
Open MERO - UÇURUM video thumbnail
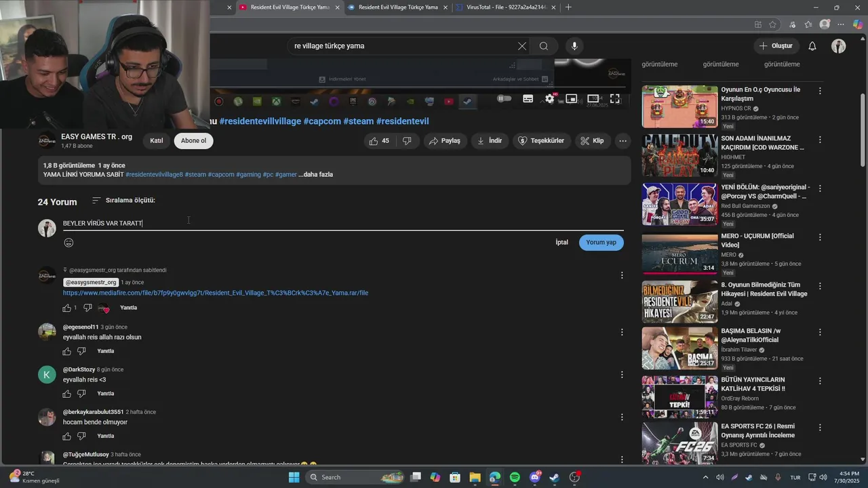click(679, 253)
